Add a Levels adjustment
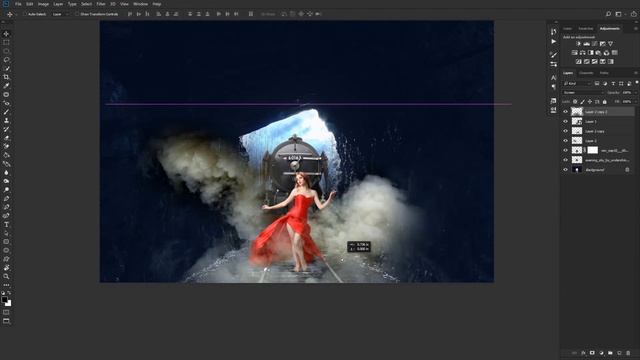Screen dimensions: 640x360 pyautogui.click(x=587, y=44)
